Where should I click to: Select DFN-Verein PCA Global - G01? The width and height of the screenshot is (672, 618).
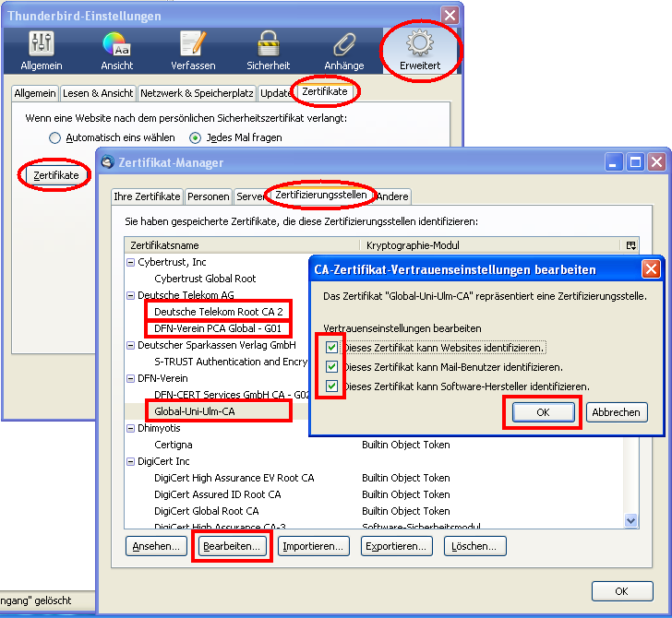click(218, 328)
